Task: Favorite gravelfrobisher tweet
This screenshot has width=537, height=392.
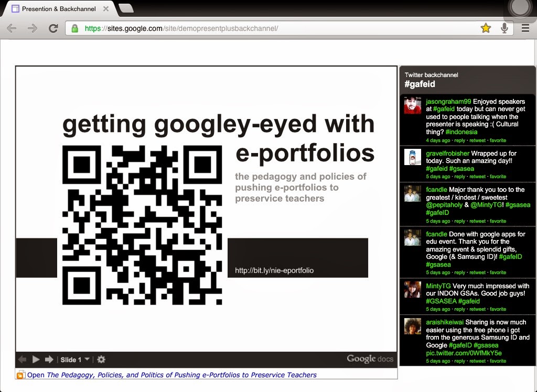Action: pos(498,177)
